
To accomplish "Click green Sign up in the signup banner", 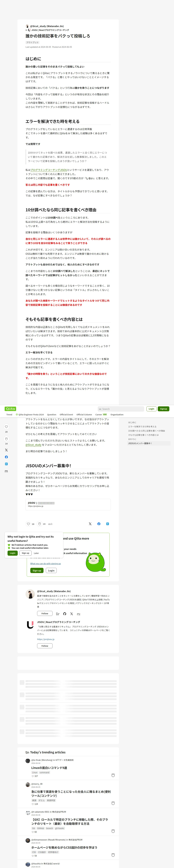I will coord(37,570).
